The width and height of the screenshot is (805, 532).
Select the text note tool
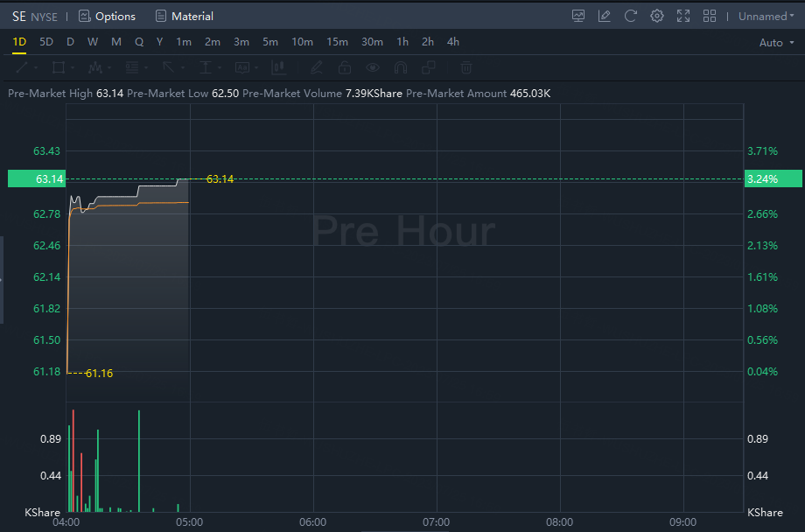tap(241, 67)
